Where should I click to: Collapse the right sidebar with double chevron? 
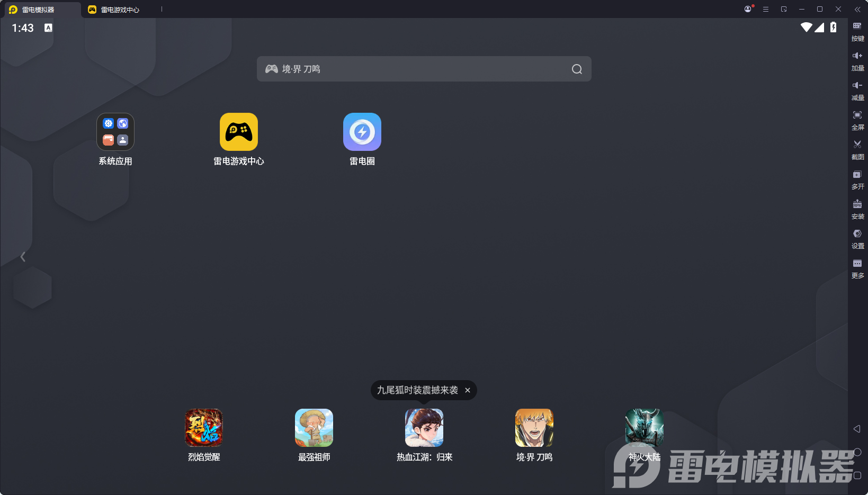click(857, 9)
